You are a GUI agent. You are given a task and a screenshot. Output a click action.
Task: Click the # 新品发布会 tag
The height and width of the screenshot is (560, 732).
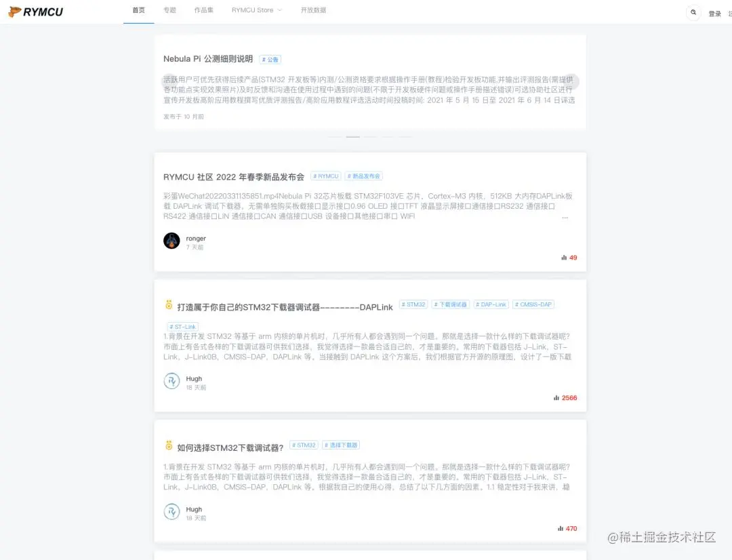364,176
